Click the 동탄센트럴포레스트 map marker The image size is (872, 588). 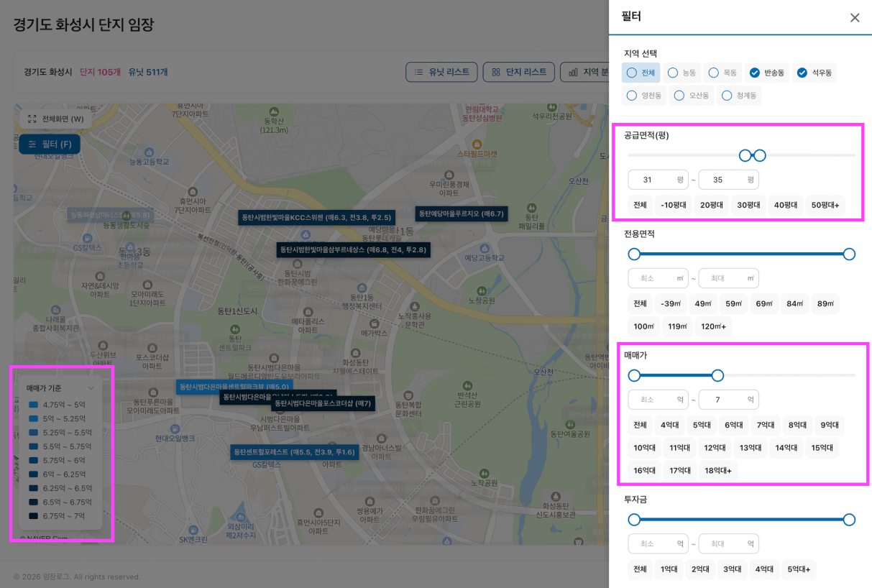click(x=294, y=452)
